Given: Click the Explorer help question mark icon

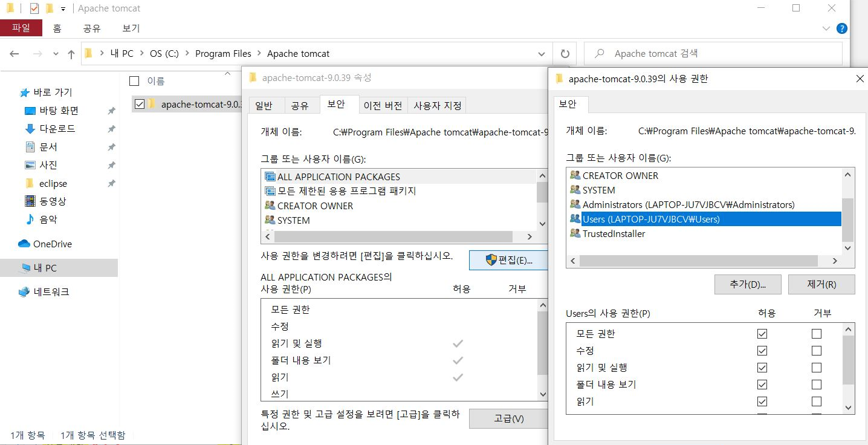Looking at the screenshot, I should tap(841, 28).
